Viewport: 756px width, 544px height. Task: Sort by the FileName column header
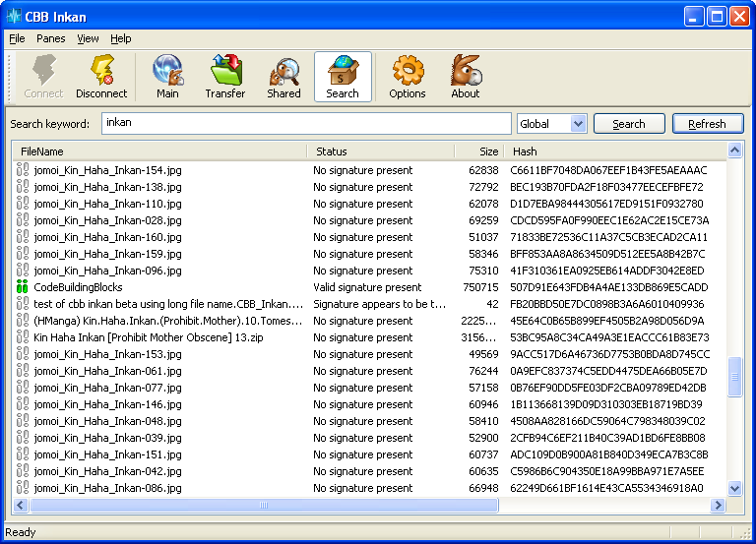(x=159, y=151)
